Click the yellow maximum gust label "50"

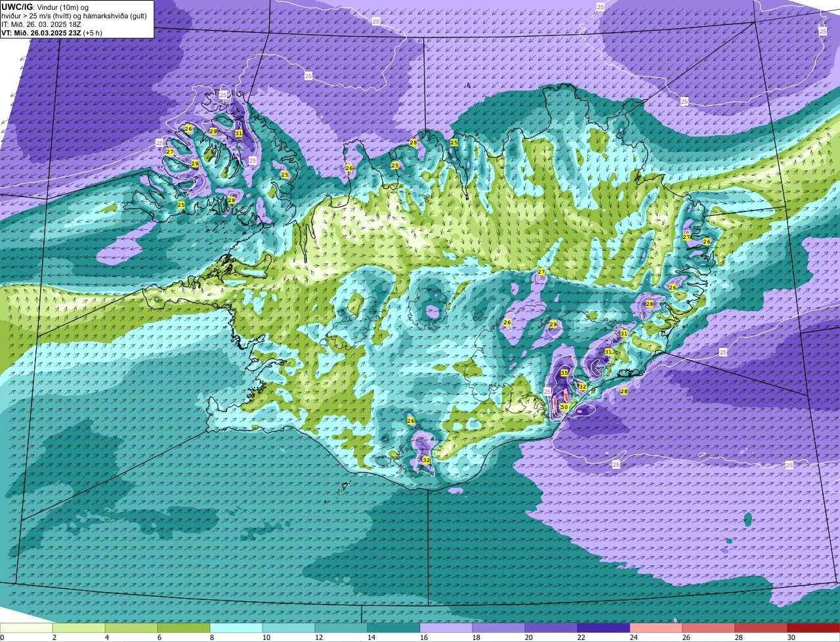click(564, 407)
